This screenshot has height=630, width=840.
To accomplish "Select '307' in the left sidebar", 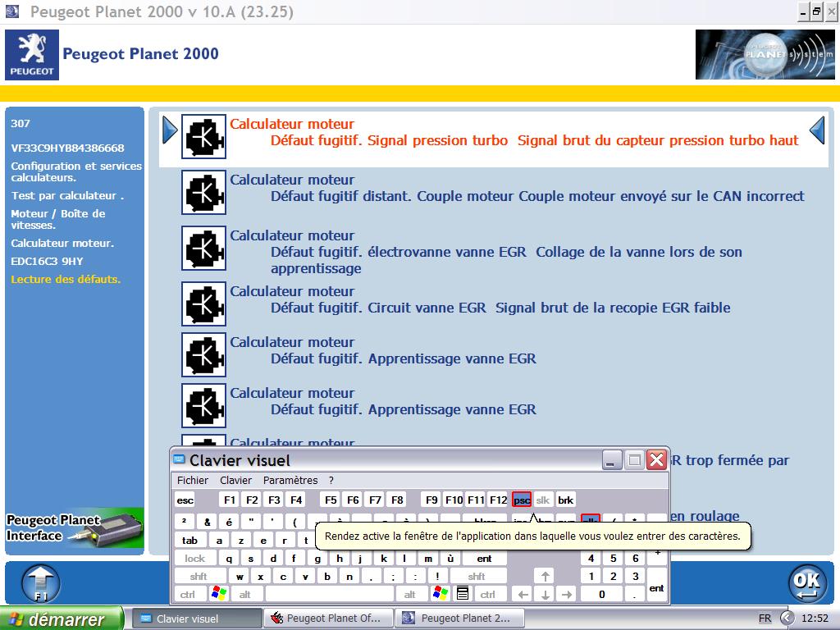I will click(x=21, y=124).
